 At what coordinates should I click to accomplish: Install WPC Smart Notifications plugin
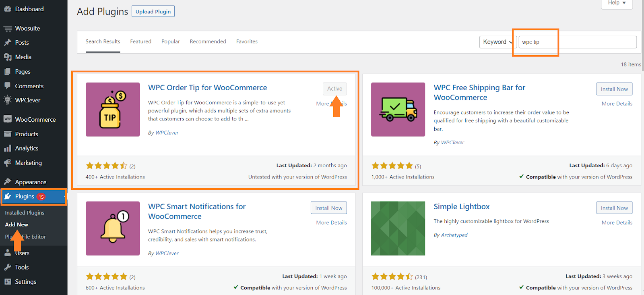coord(329,208)
